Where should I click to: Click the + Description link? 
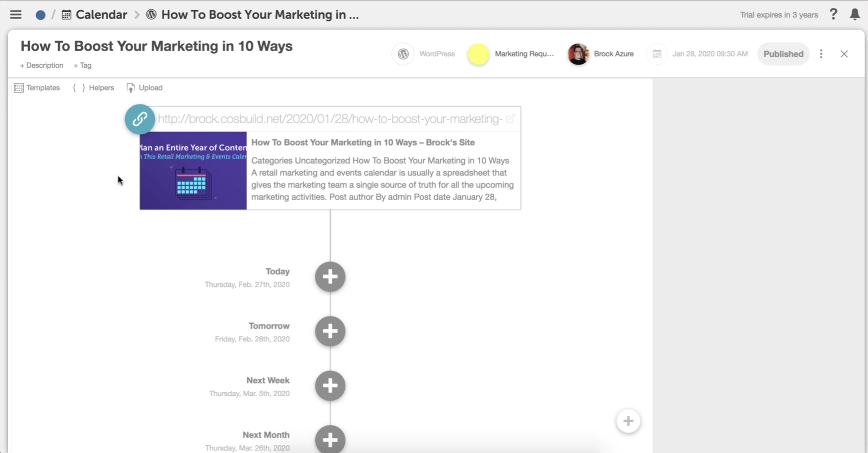(x=42, y=66)
